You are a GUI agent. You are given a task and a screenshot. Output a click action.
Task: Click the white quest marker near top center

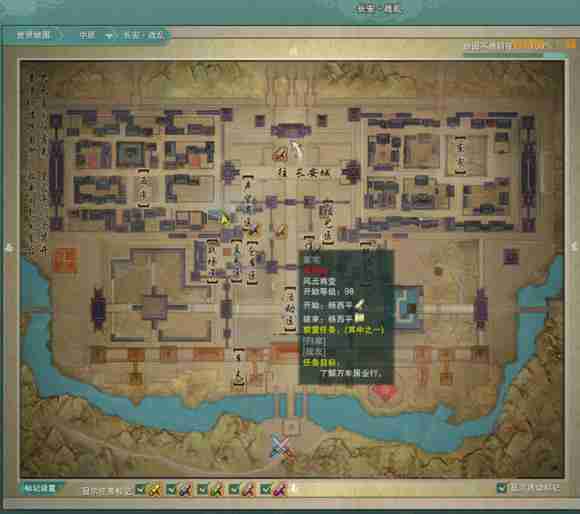pyautogui.click(x=296, y=150)
